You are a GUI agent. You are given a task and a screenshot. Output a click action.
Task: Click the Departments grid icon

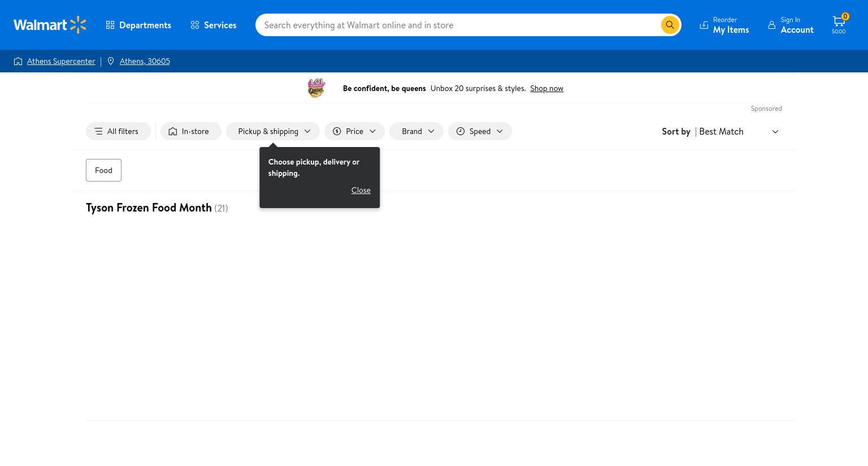tap(110, 25)
